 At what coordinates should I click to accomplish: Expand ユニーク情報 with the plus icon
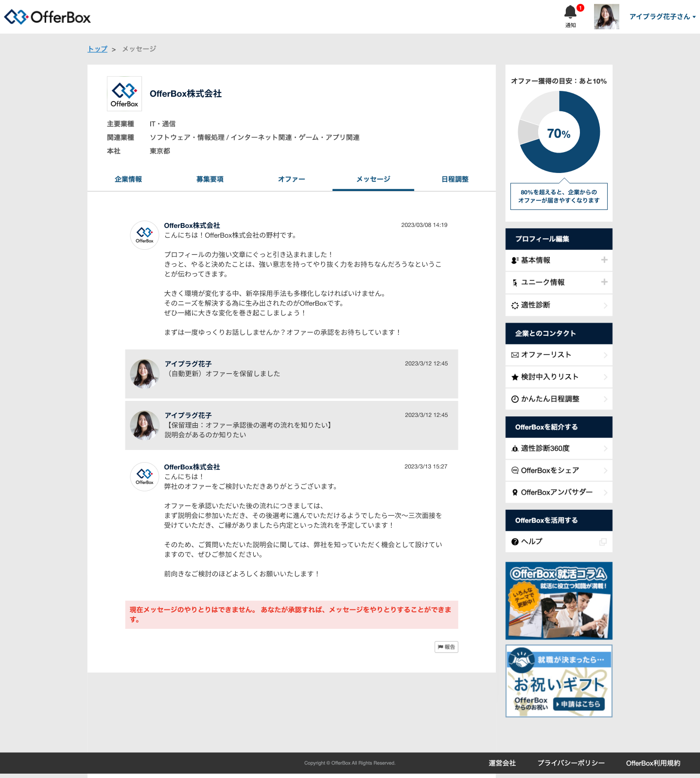604,282
